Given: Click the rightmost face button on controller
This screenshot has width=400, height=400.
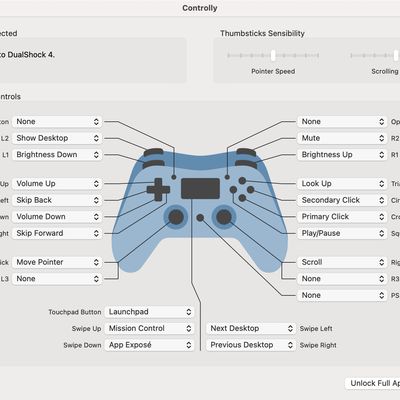Looking at the screenshot, I should tap(251, 190).
